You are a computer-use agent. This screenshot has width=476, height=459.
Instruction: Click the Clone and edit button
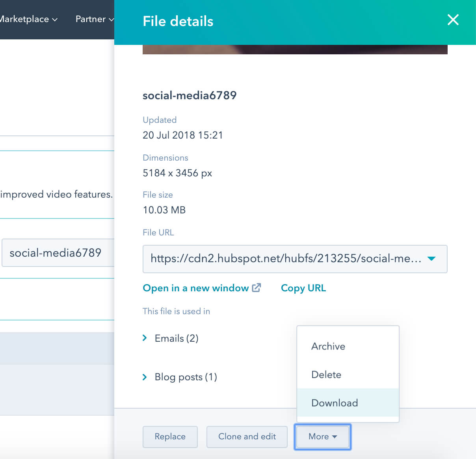tap(247, 437)
